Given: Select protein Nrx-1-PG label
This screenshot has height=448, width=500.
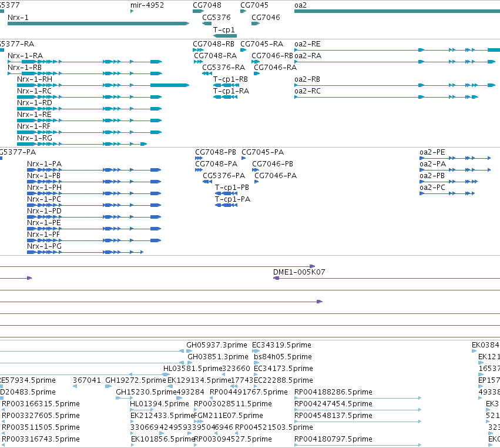Looking at the screenshot, I should point(44,246).
